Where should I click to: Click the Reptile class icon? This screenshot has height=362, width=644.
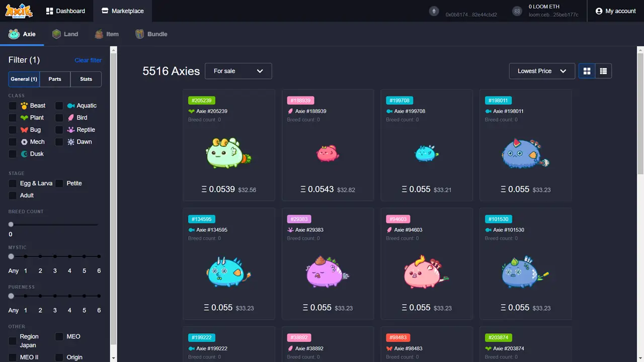pos(71,130)
